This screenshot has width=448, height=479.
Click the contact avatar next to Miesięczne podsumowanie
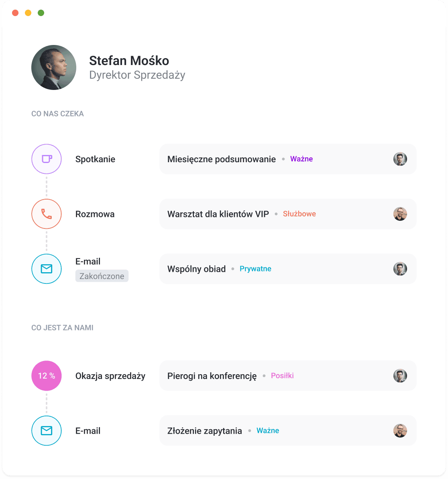(400, 159)
